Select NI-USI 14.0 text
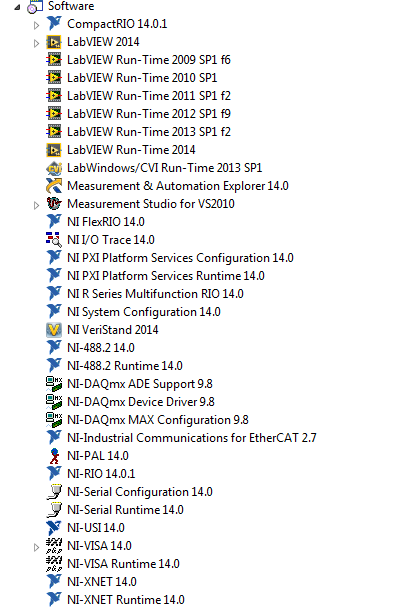Screen dimensions: 404x609 96,528
